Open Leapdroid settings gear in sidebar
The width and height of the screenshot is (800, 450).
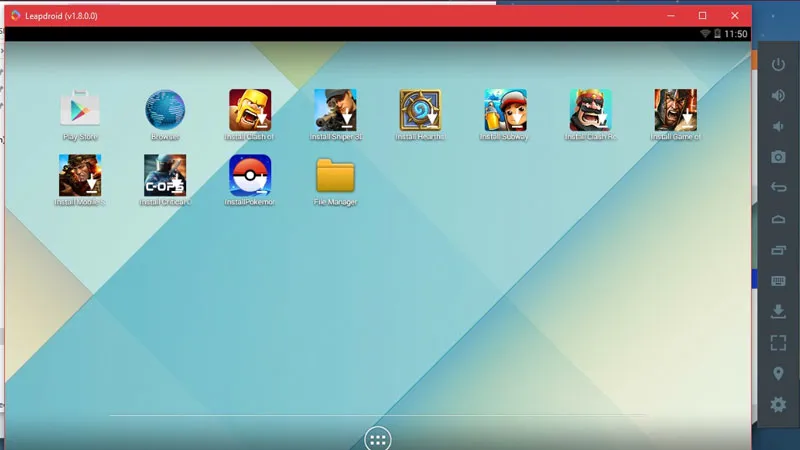click(778, 405)
